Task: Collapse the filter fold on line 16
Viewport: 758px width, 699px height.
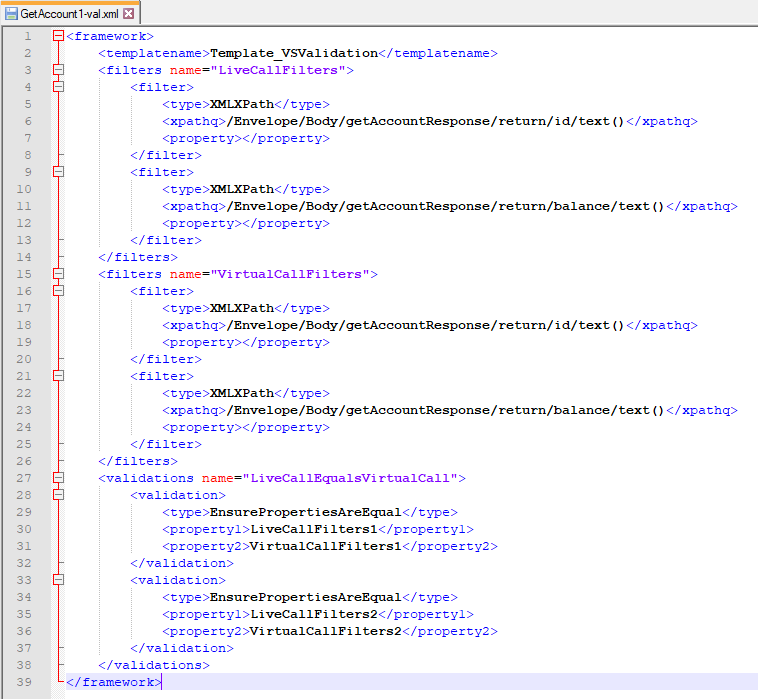Action: 58,291
